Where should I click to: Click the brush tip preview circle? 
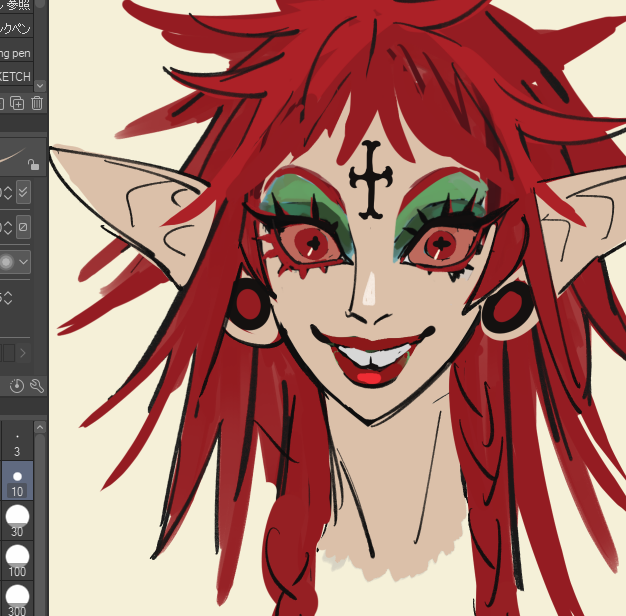coord(6,262)
